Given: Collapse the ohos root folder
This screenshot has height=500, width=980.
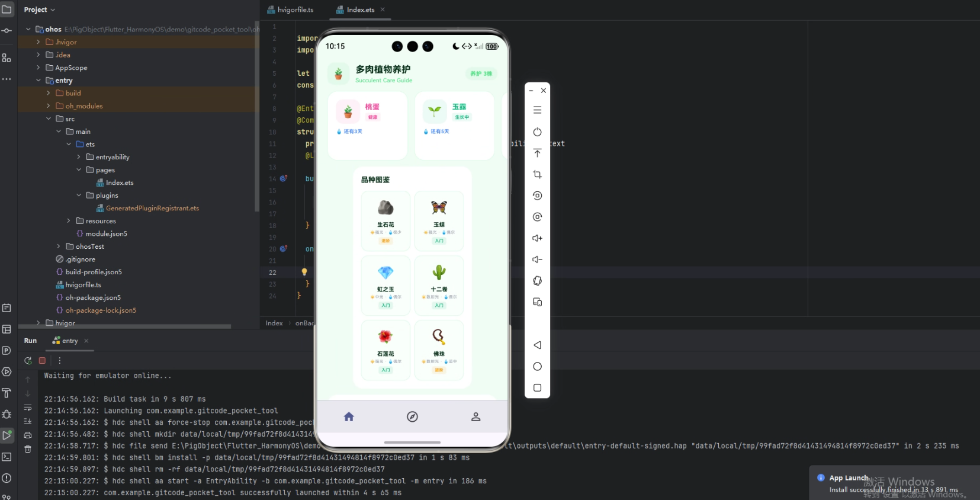Looking at the screenshot, I should tap(28, 29).
